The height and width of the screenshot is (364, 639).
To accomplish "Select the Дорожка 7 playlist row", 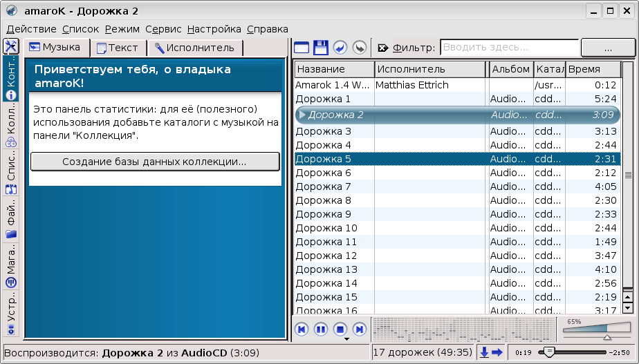I will pos(457,187).
